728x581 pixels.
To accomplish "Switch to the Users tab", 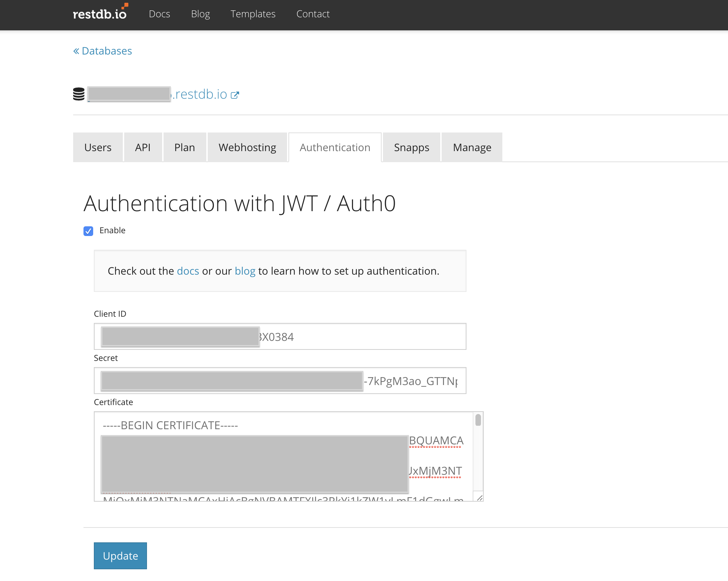I will click(x=98, y=147).
